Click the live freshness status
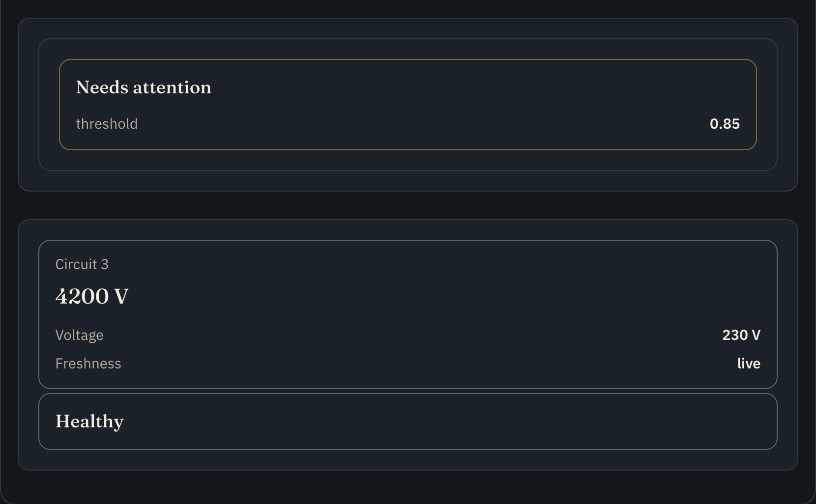The height and width of the screenshot is (504, 816). (749, 364)
